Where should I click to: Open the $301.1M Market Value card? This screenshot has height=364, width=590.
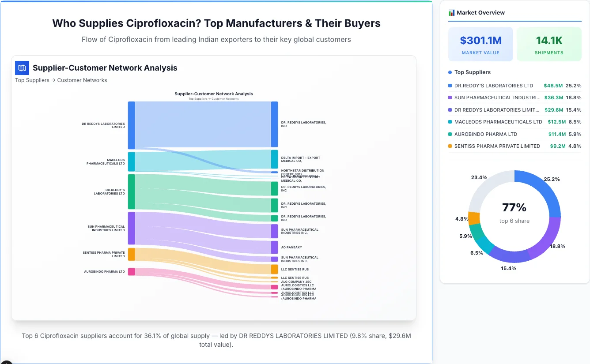(x=480, y=44)
